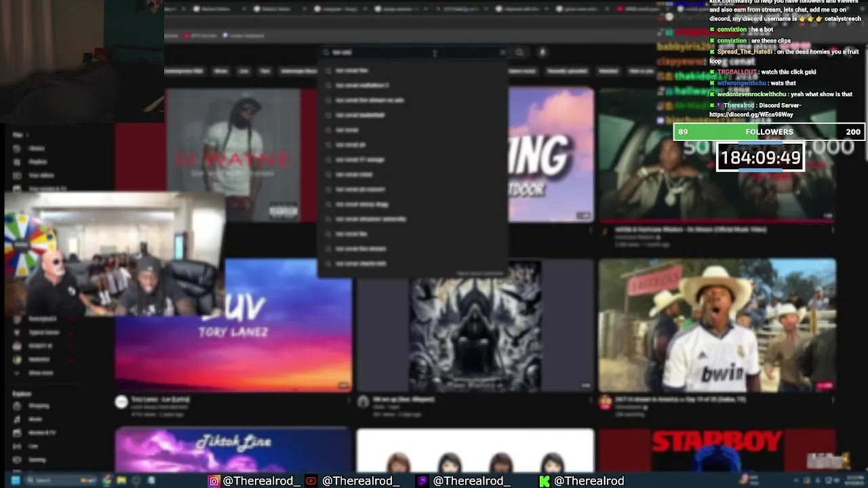The width and height of the screenshot is (868, 488).
Task: Open Your videos in the sidebar
Action: coord(41,176)
